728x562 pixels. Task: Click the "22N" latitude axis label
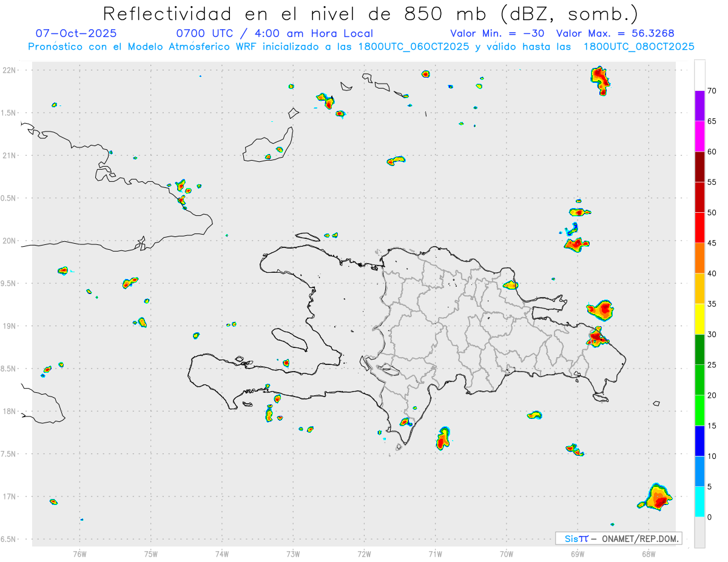click(10, 70)
